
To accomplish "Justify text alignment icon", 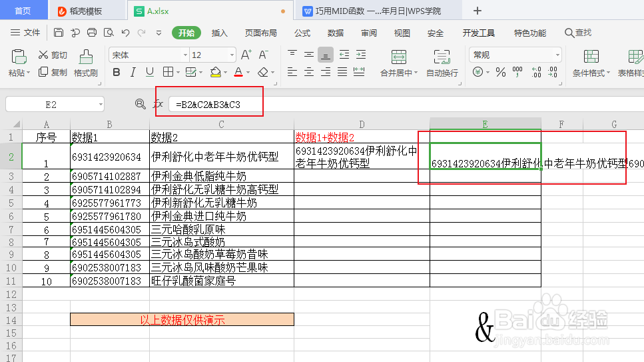I will point(342,73).
